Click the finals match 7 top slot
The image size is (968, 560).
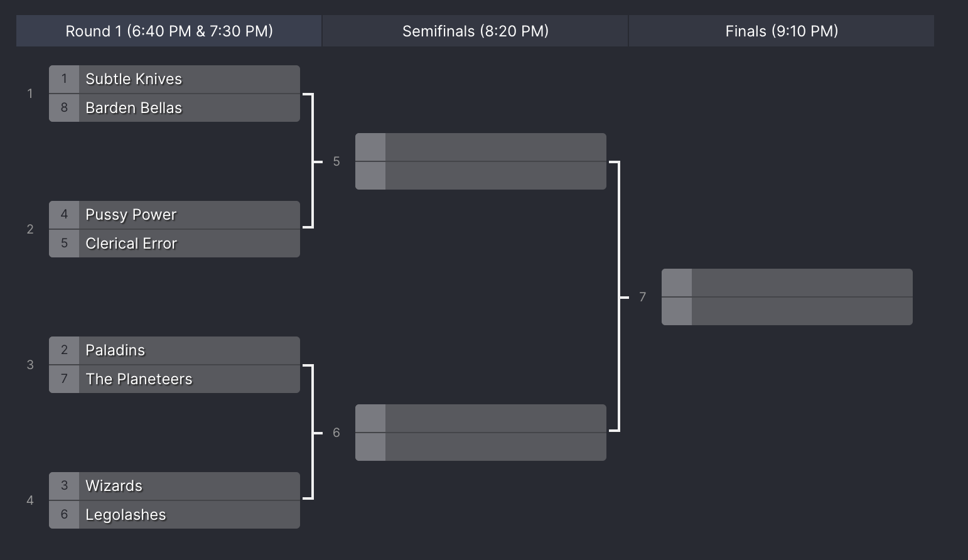coord(787,283)
